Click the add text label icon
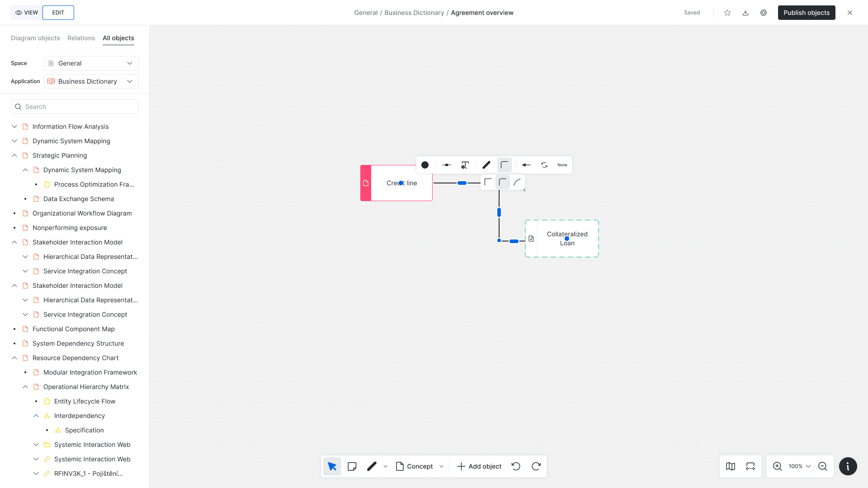Screen dimensions: 868x488 pos(465,165)
